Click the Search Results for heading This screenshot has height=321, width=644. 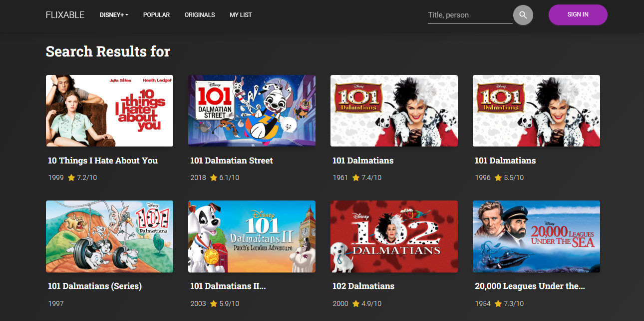(108, 51)
